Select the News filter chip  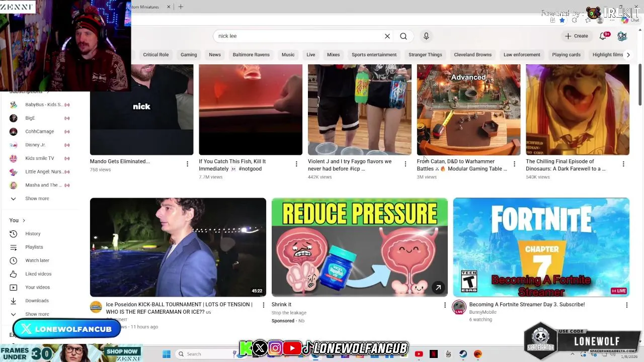click(x=215, y=55)
